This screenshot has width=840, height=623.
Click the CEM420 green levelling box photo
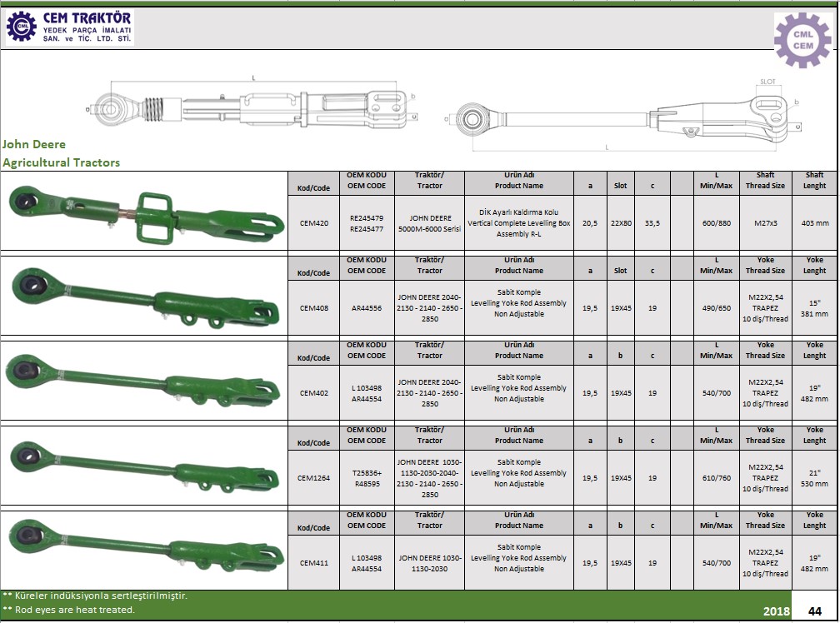coord(146,215)
